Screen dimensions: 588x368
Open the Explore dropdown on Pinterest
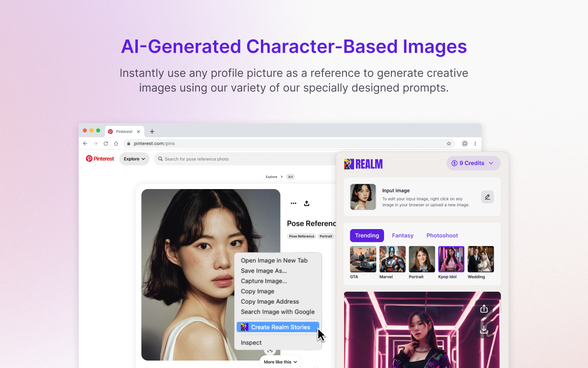tap(134, 158)
